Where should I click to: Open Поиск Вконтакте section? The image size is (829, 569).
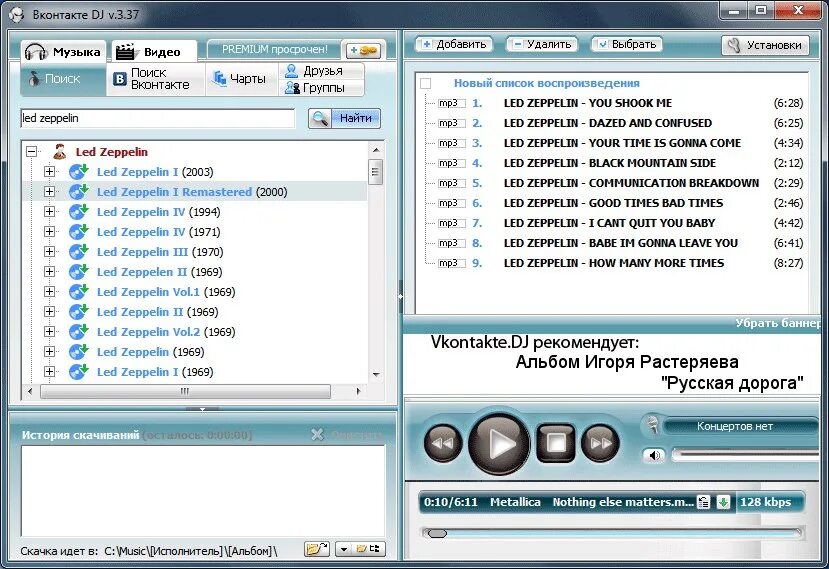[155, 79]
